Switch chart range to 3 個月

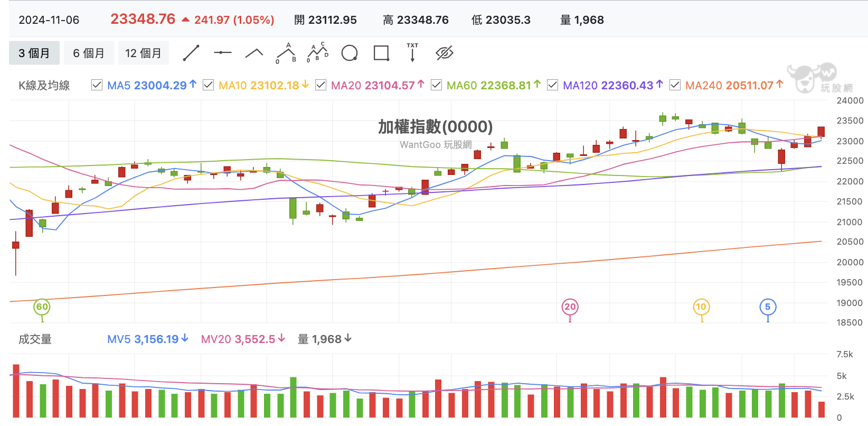point(34,53)
